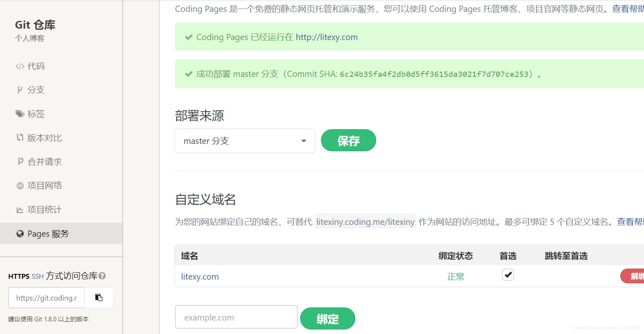The height and width of the screenshot is (334, 644).
Task: Select Pages 服务 in the sidebar
Action: 61,233
